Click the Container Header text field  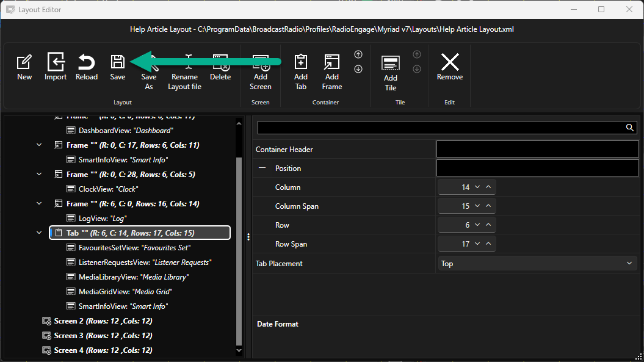537,149
